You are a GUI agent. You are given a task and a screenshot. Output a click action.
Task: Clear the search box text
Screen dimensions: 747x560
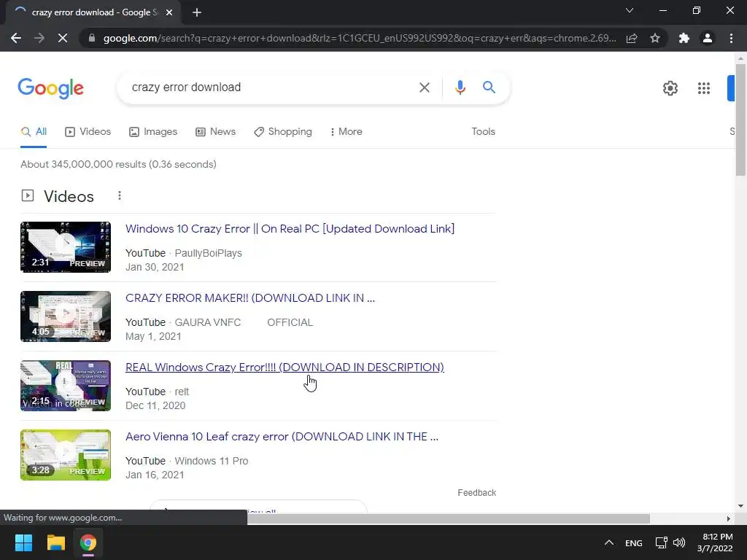[x=424, y=87]
